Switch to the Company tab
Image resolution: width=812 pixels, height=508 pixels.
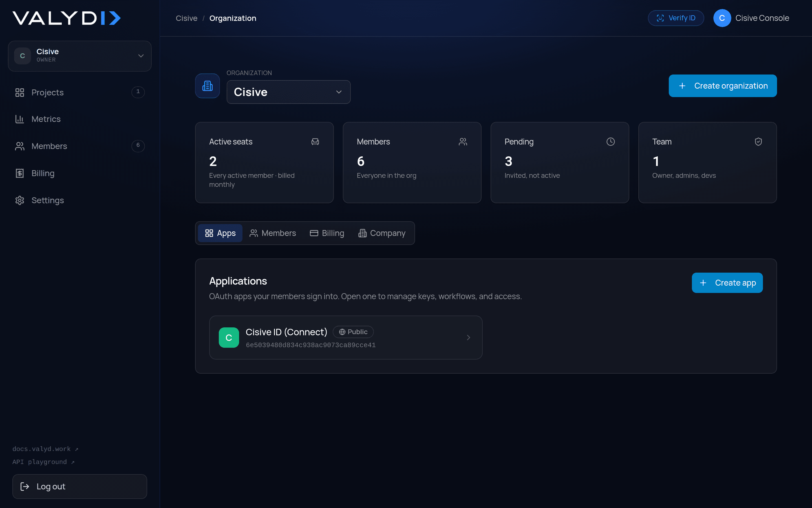click(382, 233)
